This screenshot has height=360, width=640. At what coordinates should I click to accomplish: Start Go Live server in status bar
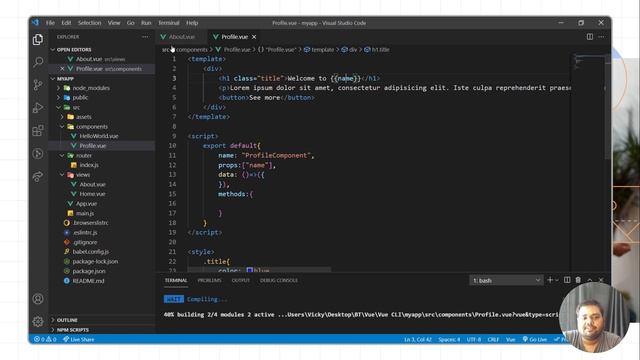(x=535, y=339)
